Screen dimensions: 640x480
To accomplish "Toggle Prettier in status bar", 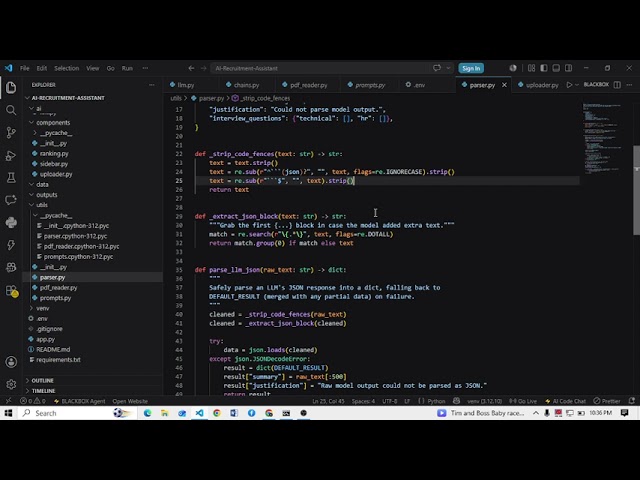I will [607, 401].
